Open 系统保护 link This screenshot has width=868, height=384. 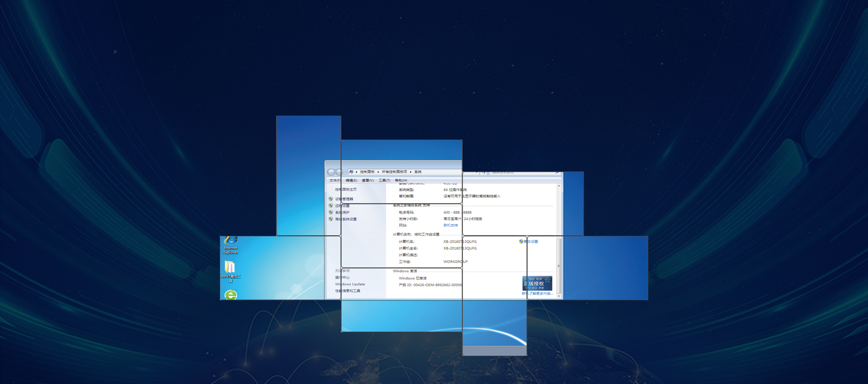342,212
